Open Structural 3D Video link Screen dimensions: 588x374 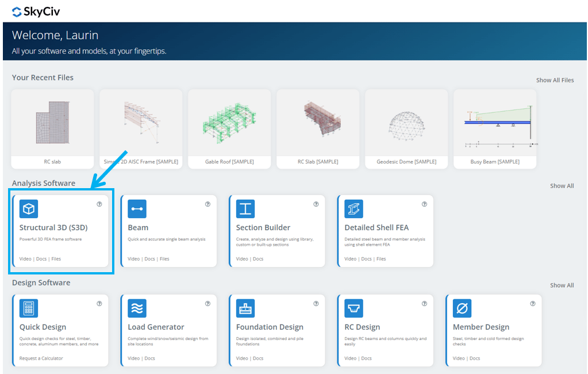pyautogui.click(x=25, y=259)
